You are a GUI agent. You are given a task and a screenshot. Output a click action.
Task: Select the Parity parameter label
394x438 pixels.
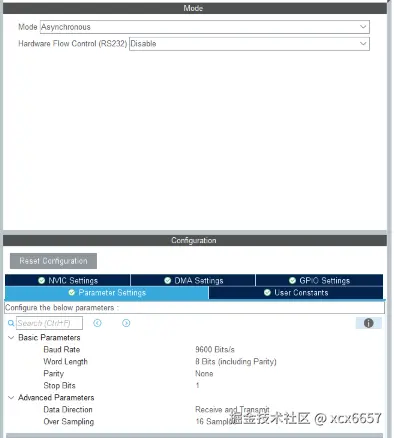(53, 374)
